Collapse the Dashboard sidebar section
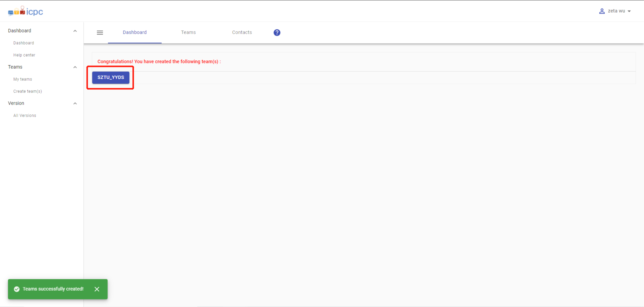 click(x=75, y=31)
